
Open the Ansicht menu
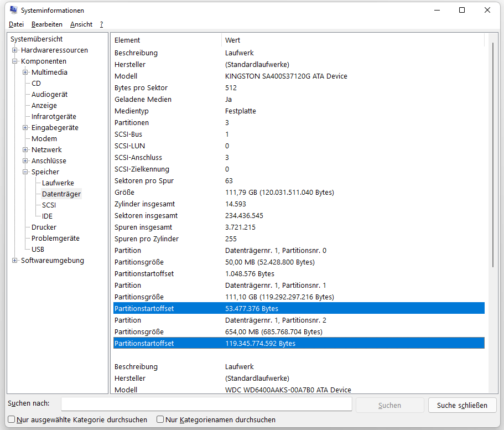(x=81, y=24)
